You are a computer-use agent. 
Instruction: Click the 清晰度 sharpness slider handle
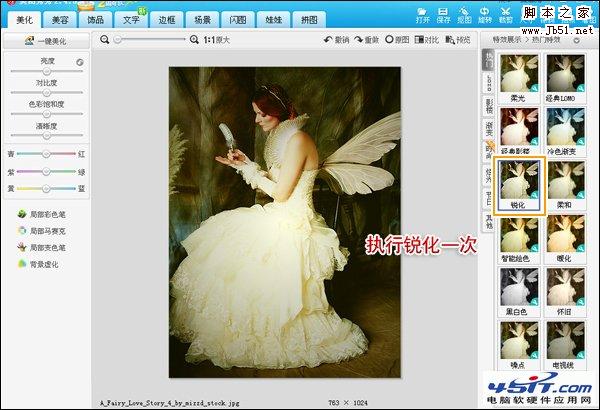(x=46, y=136)
